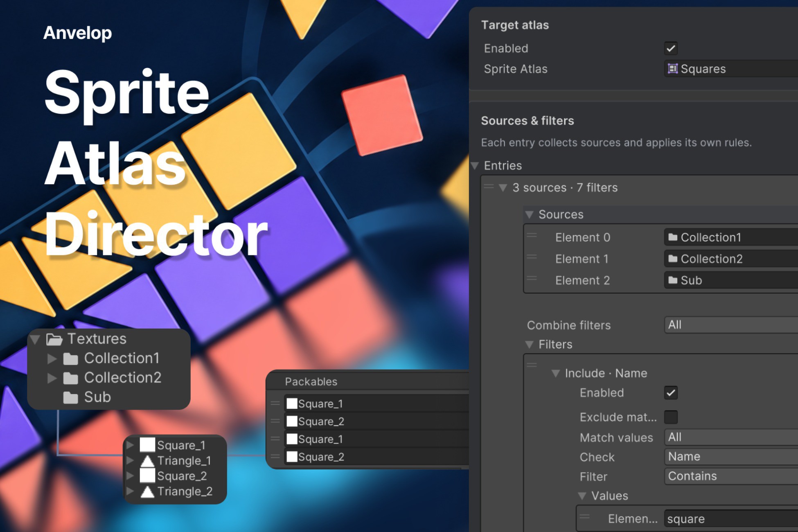The width and height of the screenshot is (798, 532).
Task: Grab the reorder handle of Element 0
Action: 532,235
